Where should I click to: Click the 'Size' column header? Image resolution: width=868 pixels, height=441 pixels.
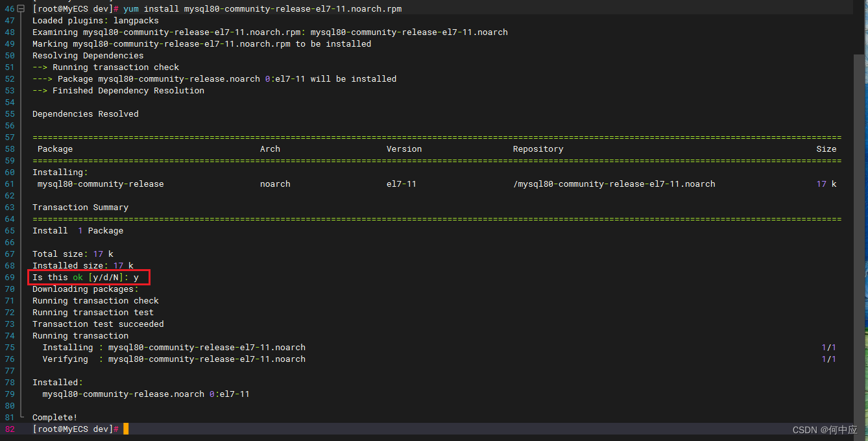[x=826, y=149]
